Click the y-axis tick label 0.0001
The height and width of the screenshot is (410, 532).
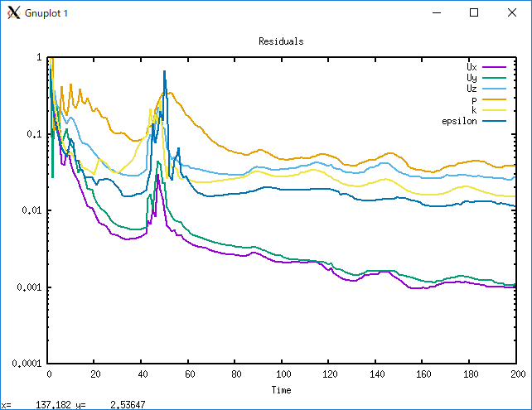tap(27, 364)
